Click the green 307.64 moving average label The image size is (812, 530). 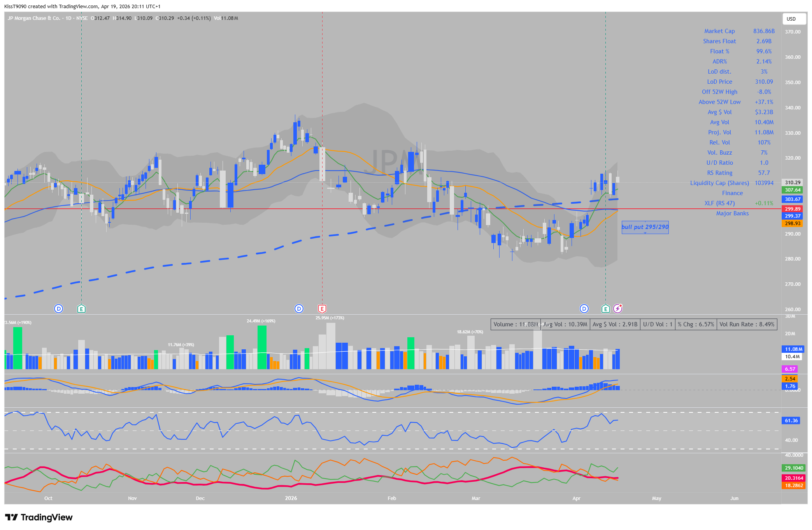coord(792,190)
